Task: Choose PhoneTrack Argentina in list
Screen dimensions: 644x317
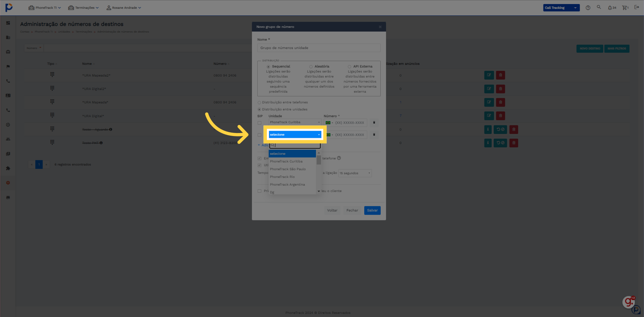Action: pyautogui.click(x=292, y=185)
